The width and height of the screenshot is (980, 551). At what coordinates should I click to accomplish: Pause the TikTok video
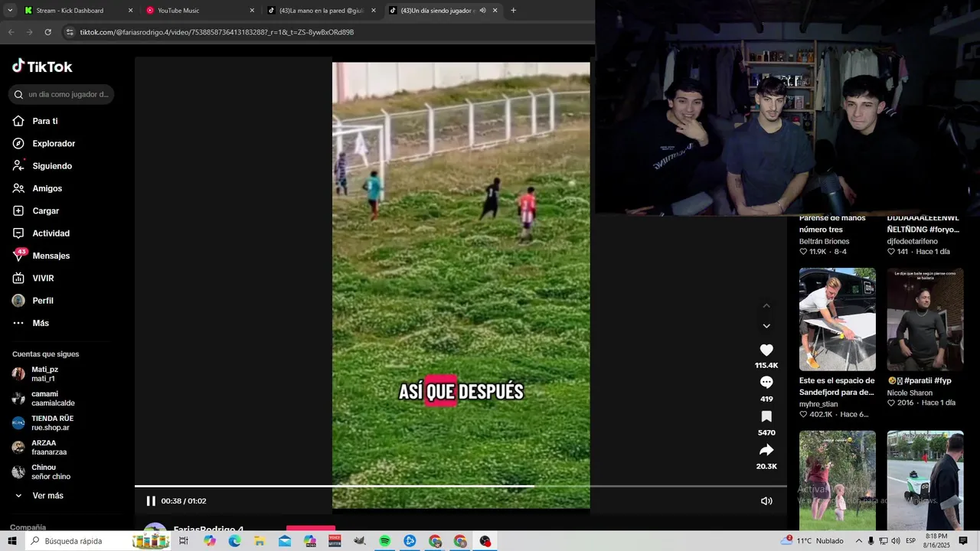pyautogui.click(x=151, y=501)
